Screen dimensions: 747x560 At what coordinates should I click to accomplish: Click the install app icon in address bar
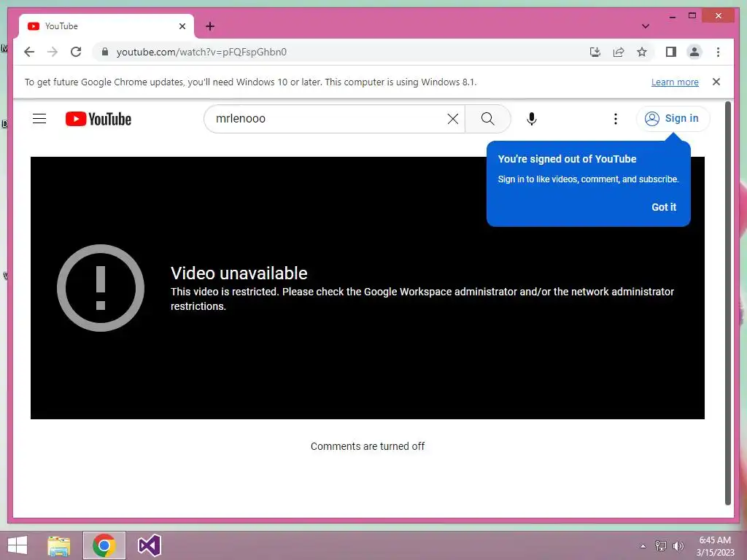[595, 52]
